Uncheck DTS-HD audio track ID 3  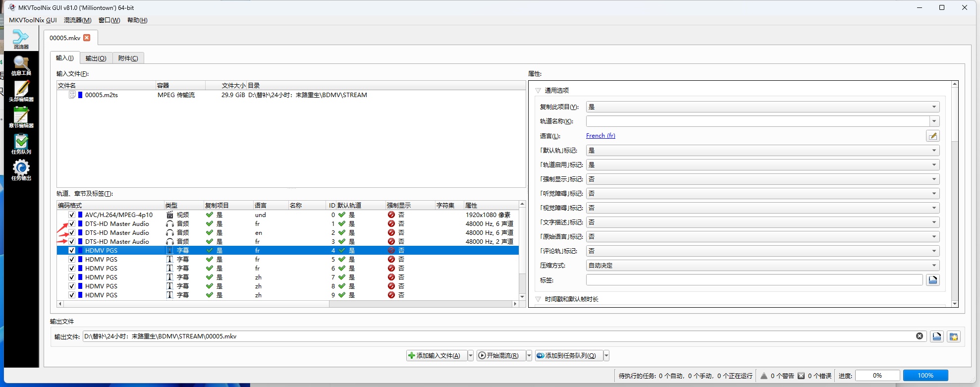pos(72,241)
